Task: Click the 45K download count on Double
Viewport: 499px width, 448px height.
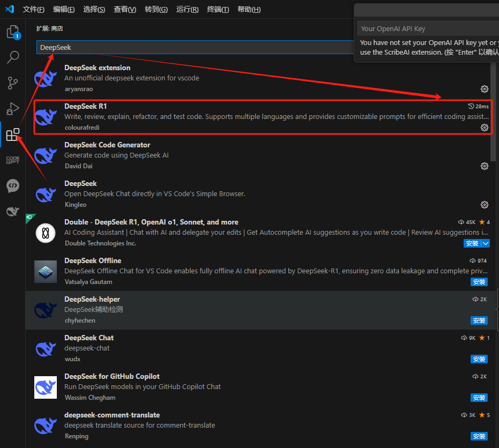Action: [466, 222]
